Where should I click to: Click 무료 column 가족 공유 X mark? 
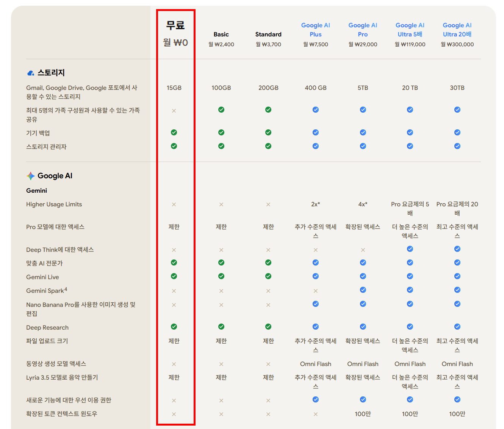[174, 111]
